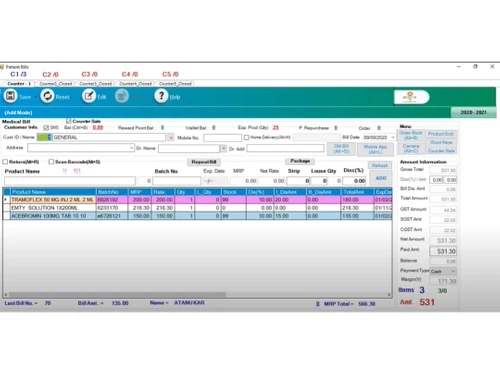Screen dimensions: 500x375
Task: Enable the Scan Barcode checkbox
Action: pyautogui.click(x=51, y=162)
